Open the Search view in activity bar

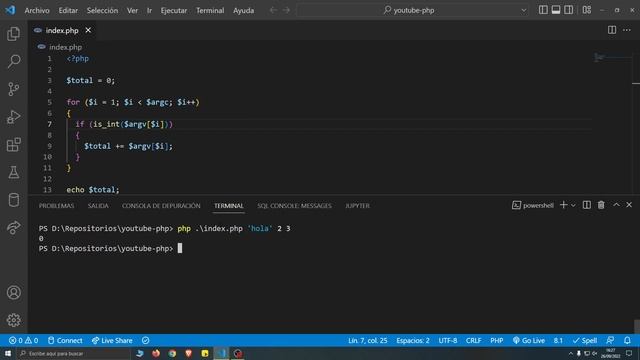click(13, 62)
